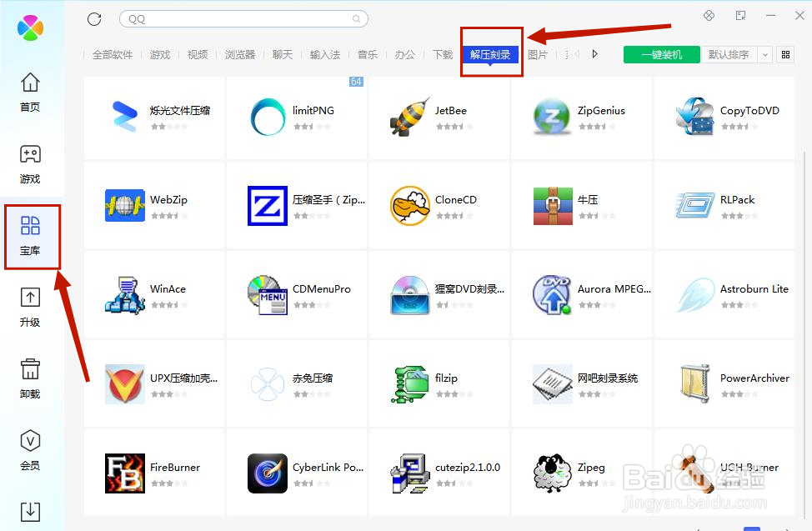Screen dimensions: 812x531
Task: Open the 输入法 category tab
Action: [324, 54]
